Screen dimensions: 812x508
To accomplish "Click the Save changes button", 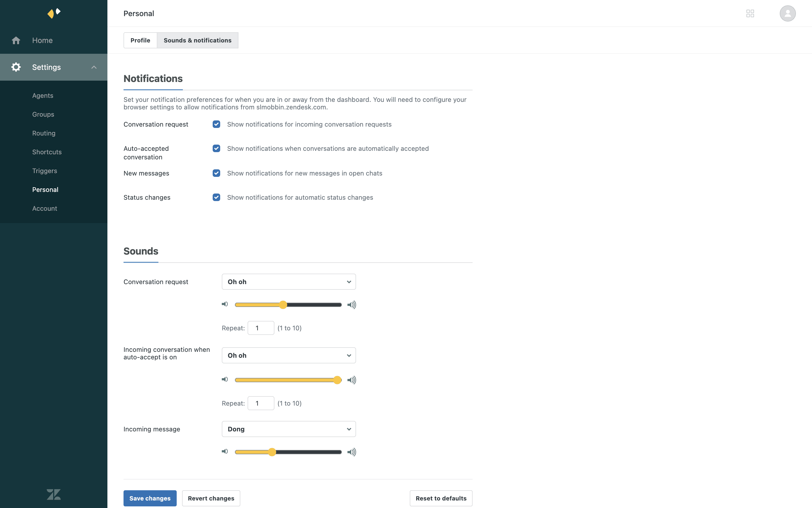I will 150,498.
